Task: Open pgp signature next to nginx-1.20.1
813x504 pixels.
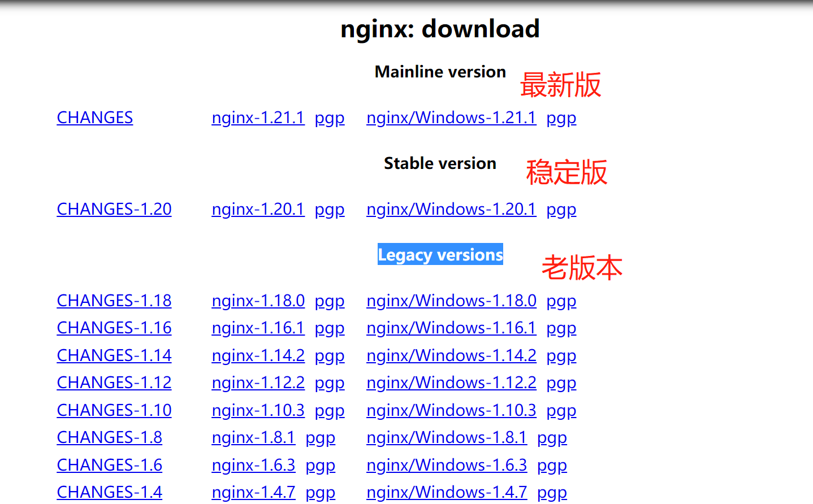Action: [330, 209]
